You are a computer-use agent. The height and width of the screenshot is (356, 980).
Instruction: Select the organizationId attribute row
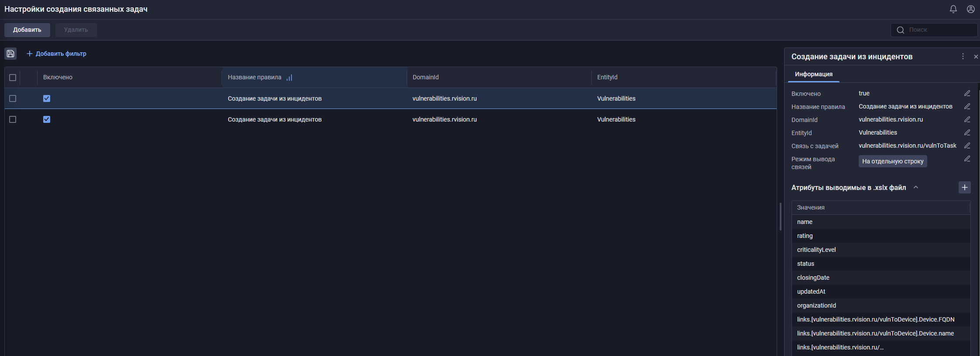tap(881, 305)
